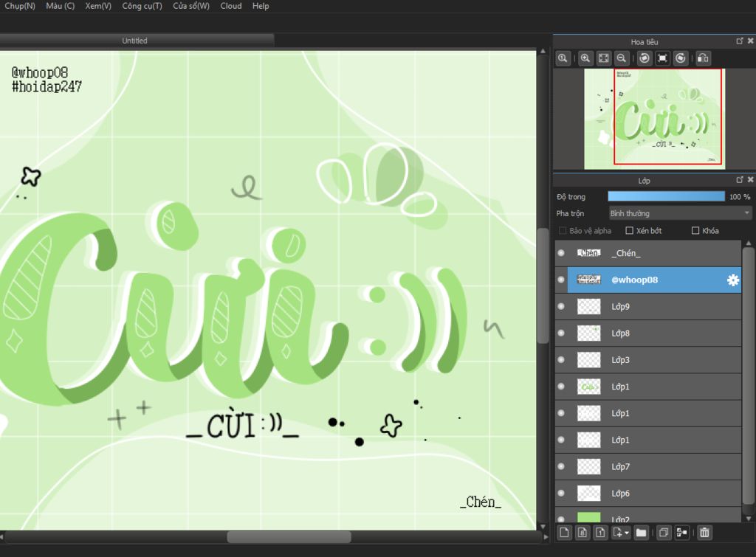Close the Lớp layers panel
This screenshot has width=756, height=557.
pyautogui.click(x=750, y=180)
